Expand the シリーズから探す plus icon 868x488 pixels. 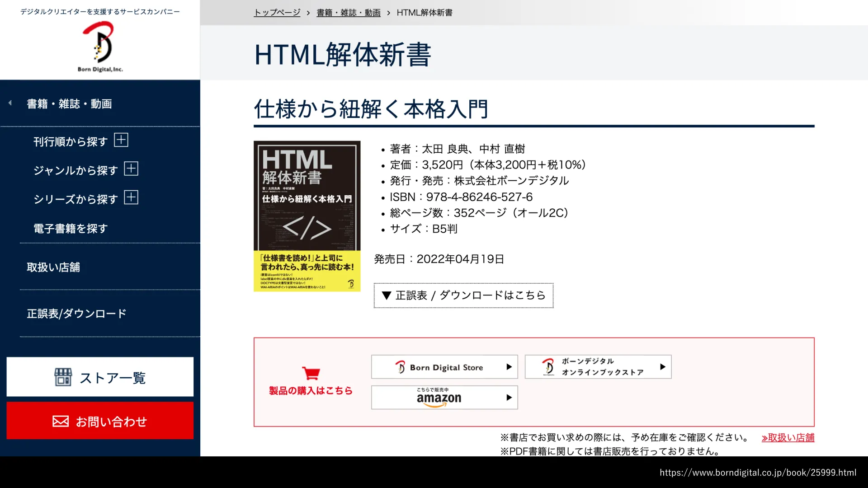(x=131, y=198)
